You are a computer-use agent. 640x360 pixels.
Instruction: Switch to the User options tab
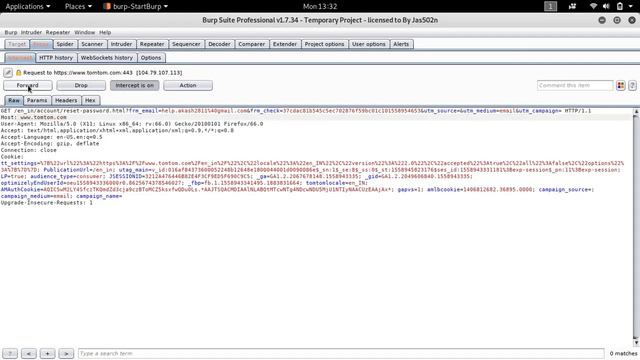pos(369,44)
